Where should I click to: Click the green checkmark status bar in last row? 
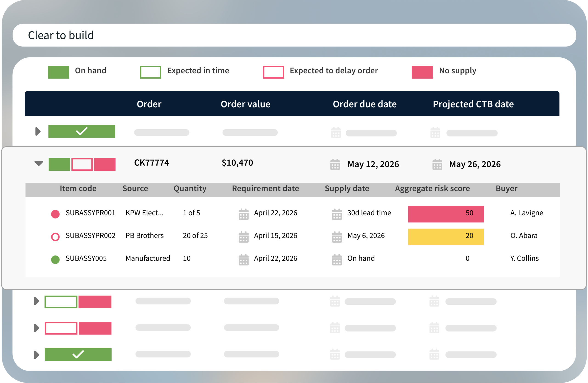[x=78, y=354]
